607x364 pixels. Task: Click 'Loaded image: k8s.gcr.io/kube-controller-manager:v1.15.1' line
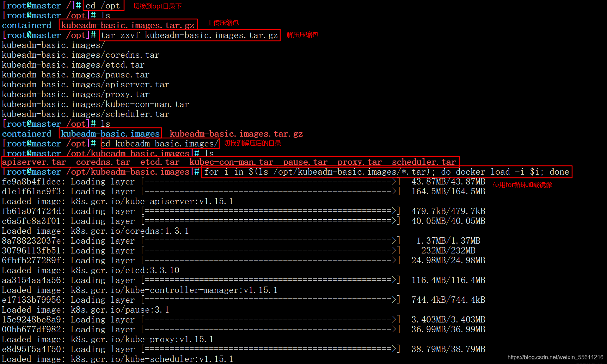(x=140, y=290)
